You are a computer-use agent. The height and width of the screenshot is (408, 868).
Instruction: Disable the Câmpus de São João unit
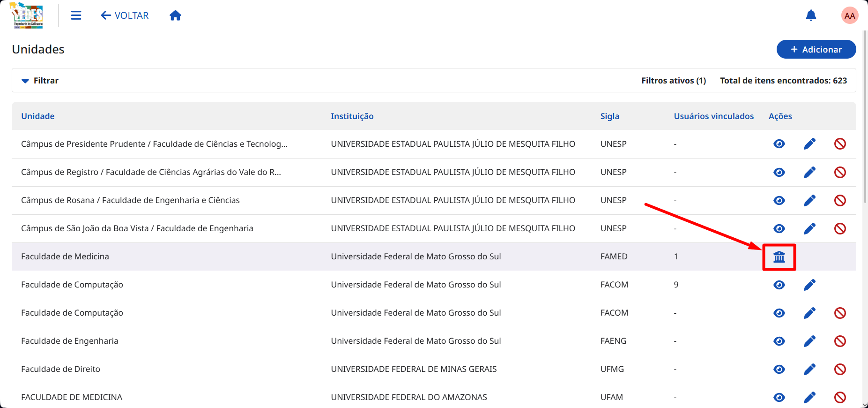point(840,228)
